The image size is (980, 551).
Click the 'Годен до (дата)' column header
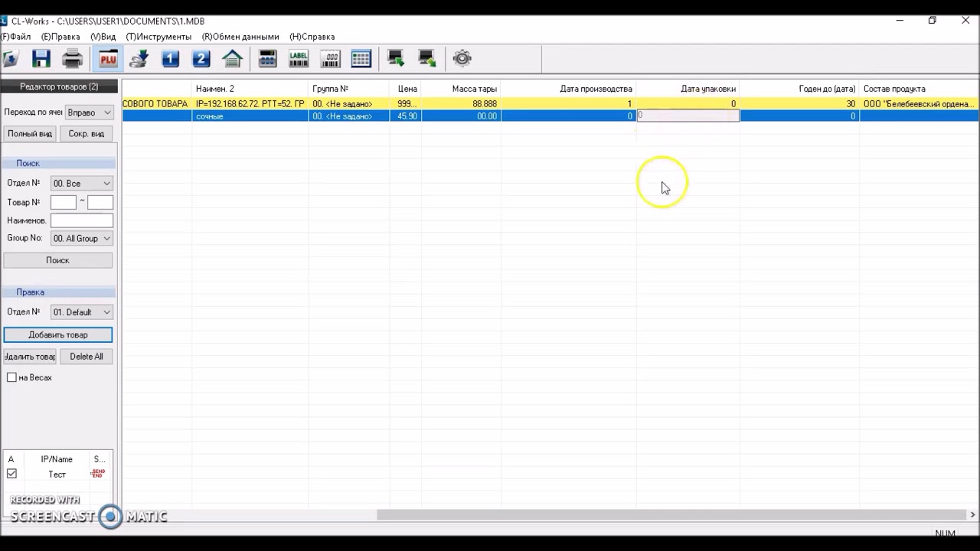tap(799, 89)
